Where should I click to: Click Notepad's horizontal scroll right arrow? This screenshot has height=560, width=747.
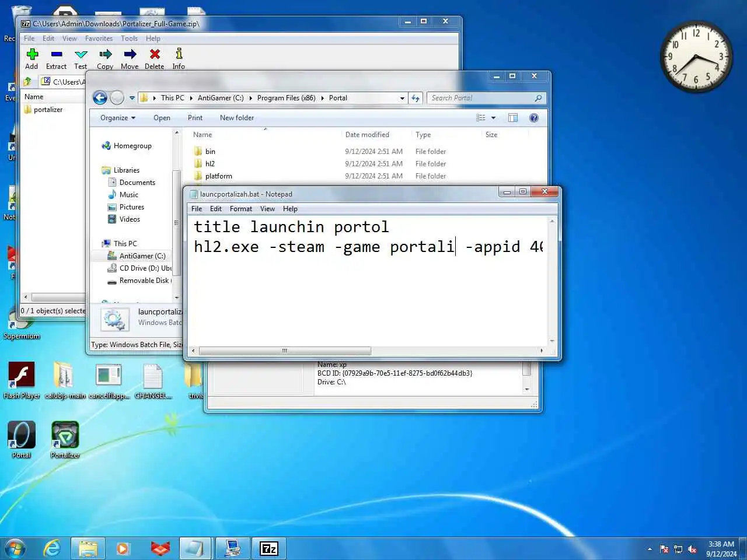click(x=542, y=351)
